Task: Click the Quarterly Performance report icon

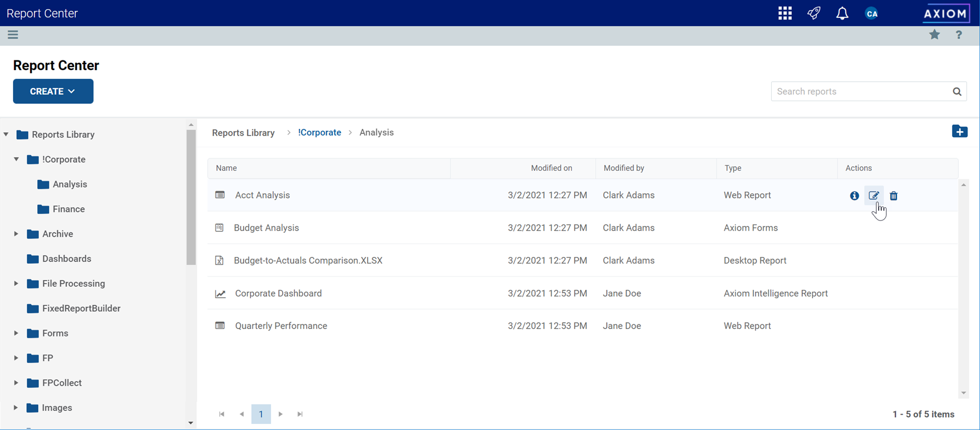Action: [220, 325]
